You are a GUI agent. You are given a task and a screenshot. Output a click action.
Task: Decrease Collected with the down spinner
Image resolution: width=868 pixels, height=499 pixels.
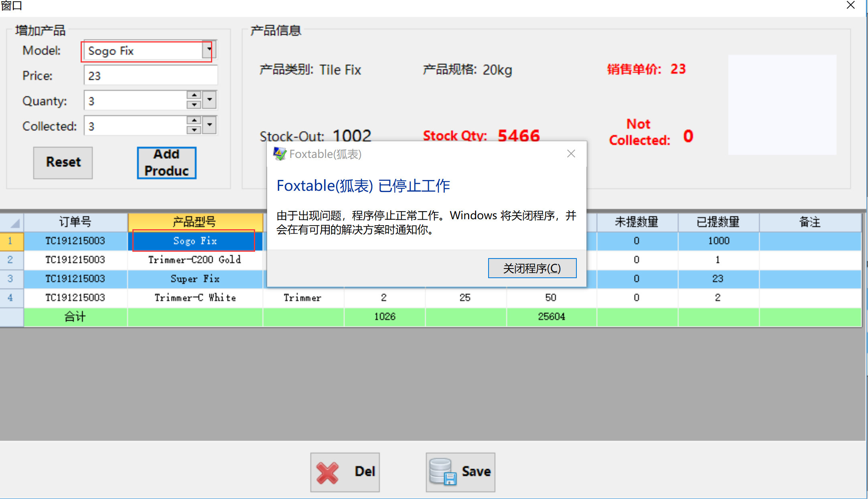pos(194,130)
